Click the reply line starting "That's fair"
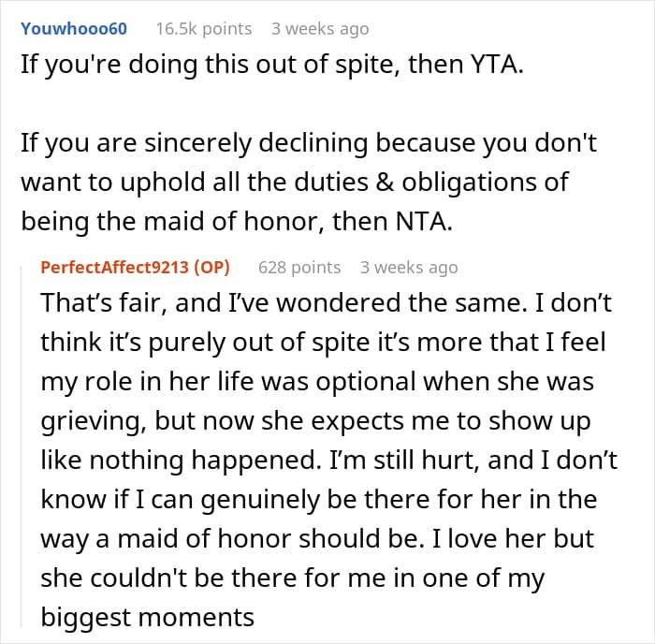Image resolution: width=655 pixels, height=644 pixels. tap(327, 302)
